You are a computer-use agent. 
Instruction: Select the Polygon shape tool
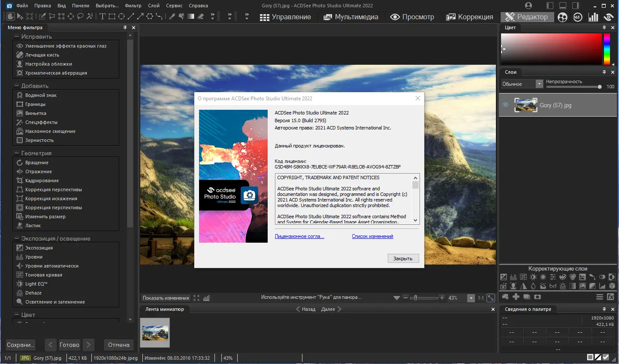(150, 17)
